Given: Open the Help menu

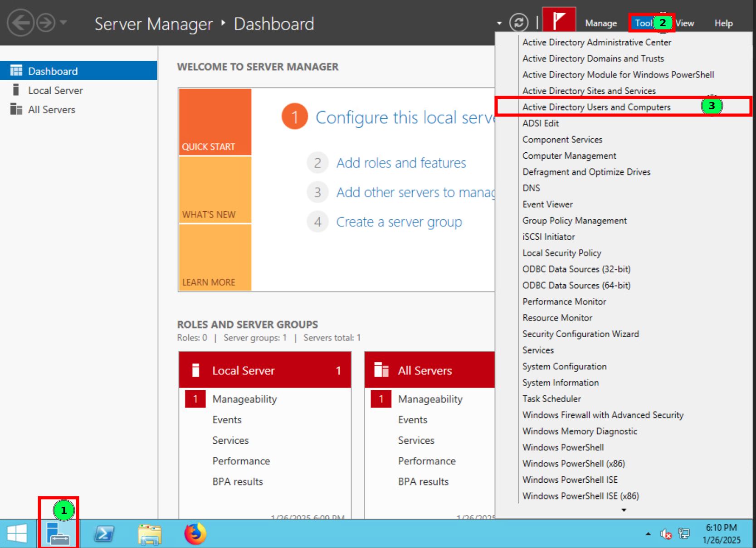Looking at the screenshot, I should tap(723, 23).
